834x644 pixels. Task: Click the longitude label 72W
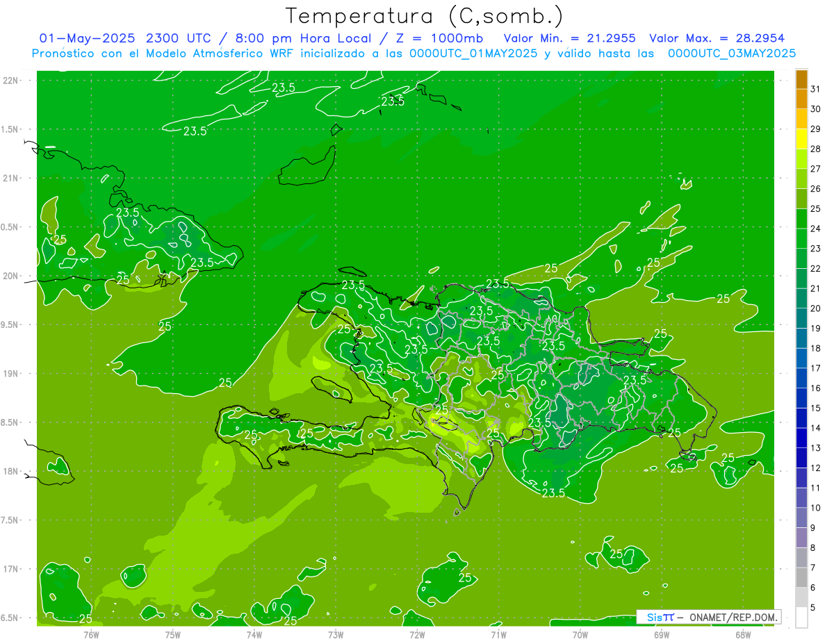pos(417,635)
